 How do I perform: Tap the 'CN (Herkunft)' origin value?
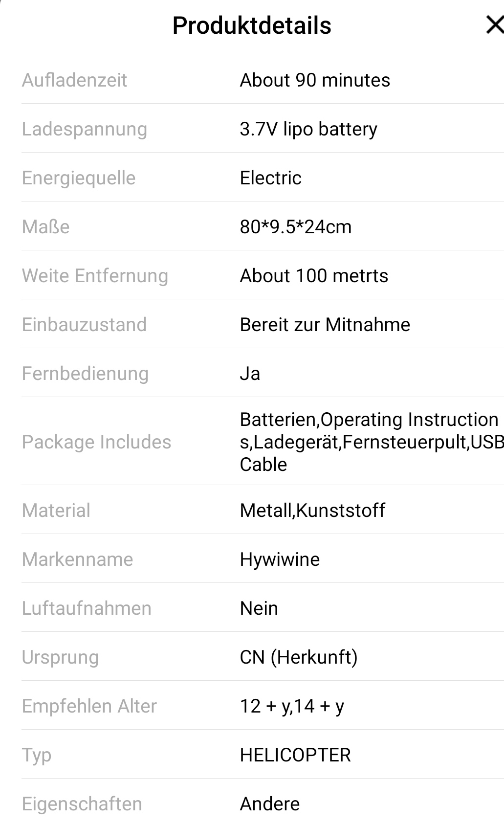click(299, 657)
